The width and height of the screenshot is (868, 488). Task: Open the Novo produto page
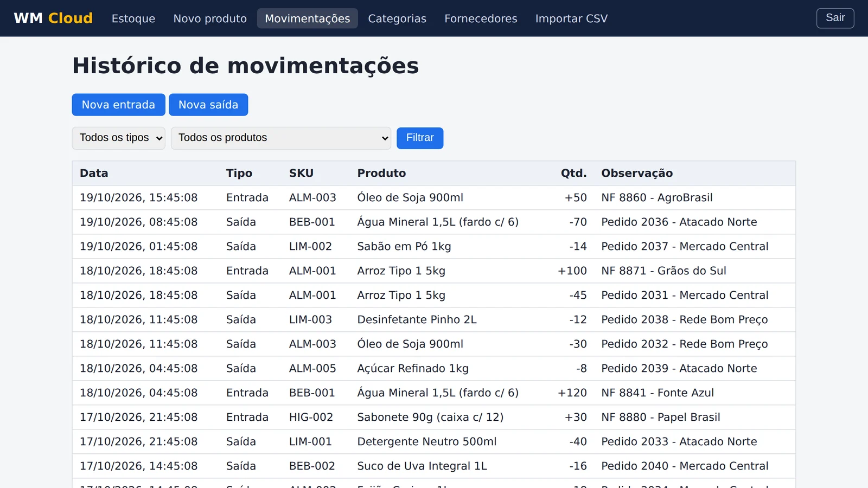[210, 18]
